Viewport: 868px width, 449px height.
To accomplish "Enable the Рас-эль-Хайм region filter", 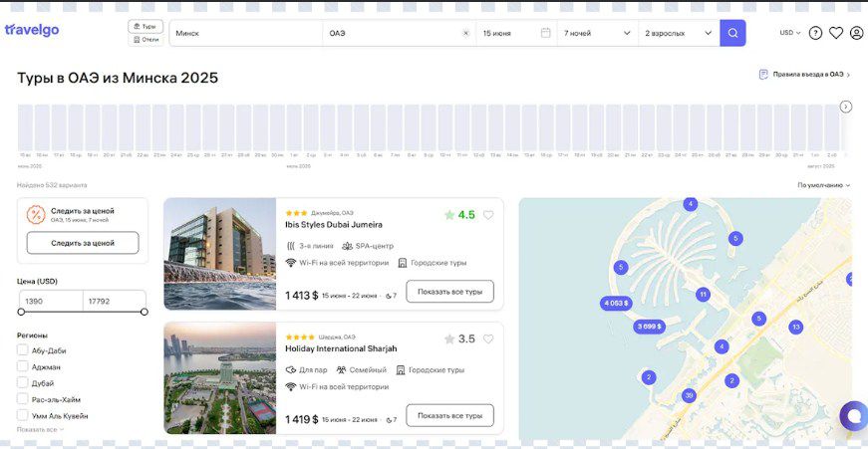I will 23,399.
